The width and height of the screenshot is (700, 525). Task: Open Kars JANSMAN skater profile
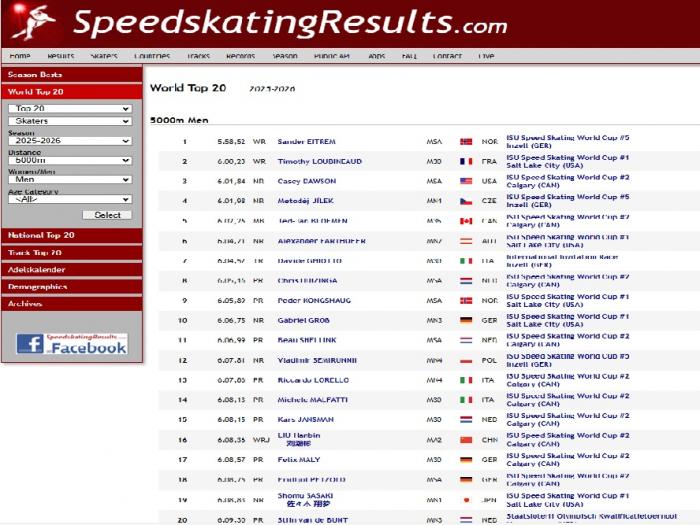click(x=305, y=420)
